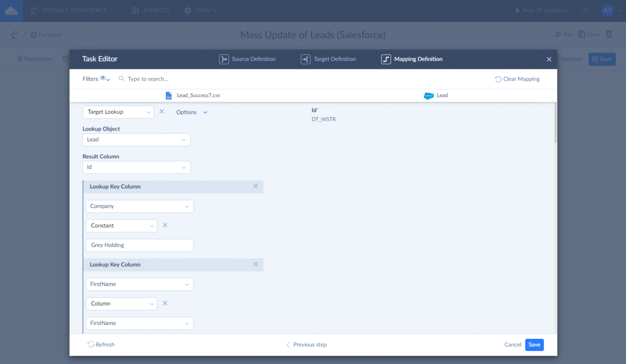The width and height of the screenshot is (626, 364).
Task: Click the Refresh icon at bottom left
Action: pyautogui.click(x=91, y=344)
